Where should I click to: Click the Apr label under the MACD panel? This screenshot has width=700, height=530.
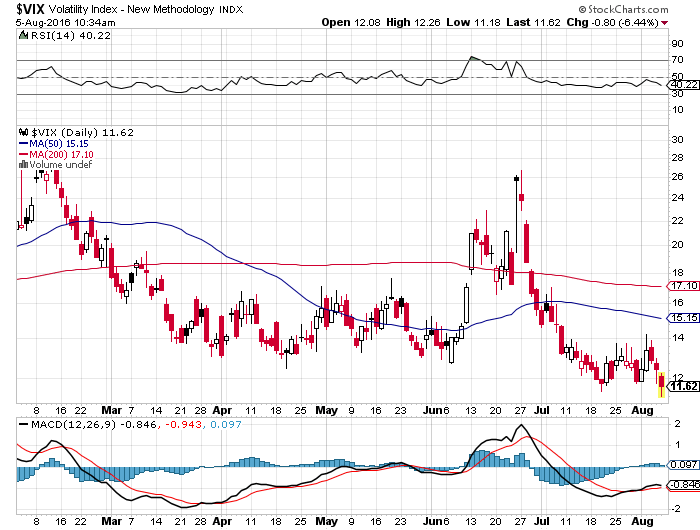(222, 521)
